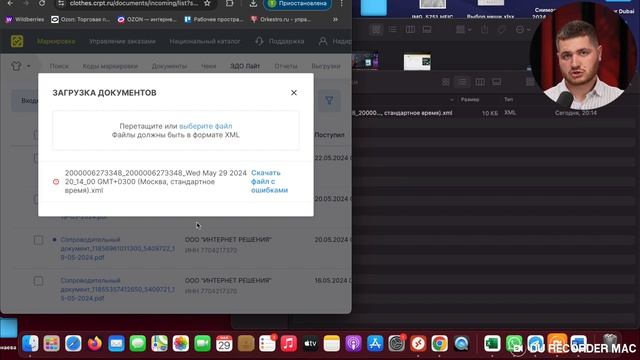Open the Orkestro.ru bookmark
The width and height of the screenshot is (640, 360).
click(281, 19)
